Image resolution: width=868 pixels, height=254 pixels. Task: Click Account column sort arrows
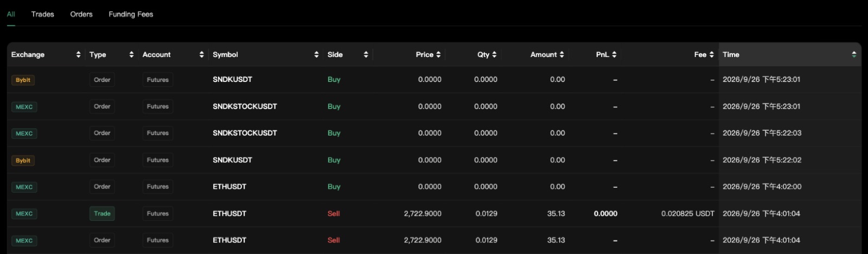pos(201,54)
